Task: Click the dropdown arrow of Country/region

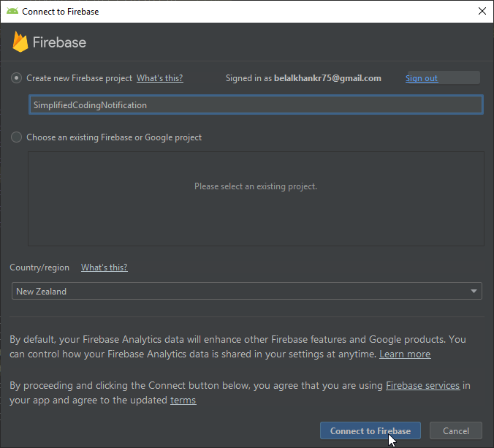Action: coord(474,291)
